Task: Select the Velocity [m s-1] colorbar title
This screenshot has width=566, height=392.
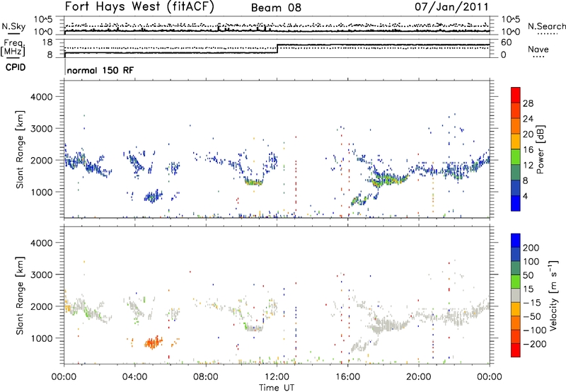Action: pyautogui.click(x=553, y=295)
